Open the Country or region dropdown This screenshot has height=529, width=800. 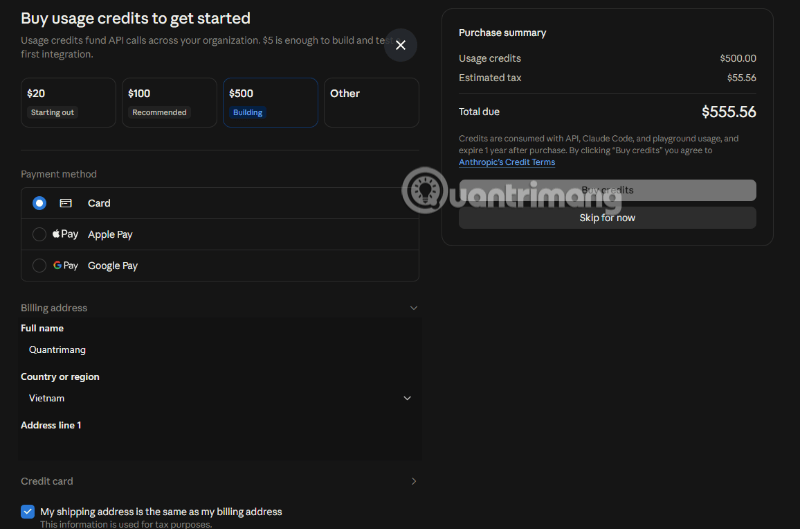coord(220,398)
